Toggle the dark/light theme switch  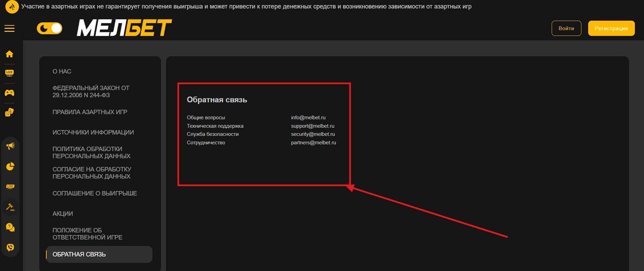click(x=49, y=28)
